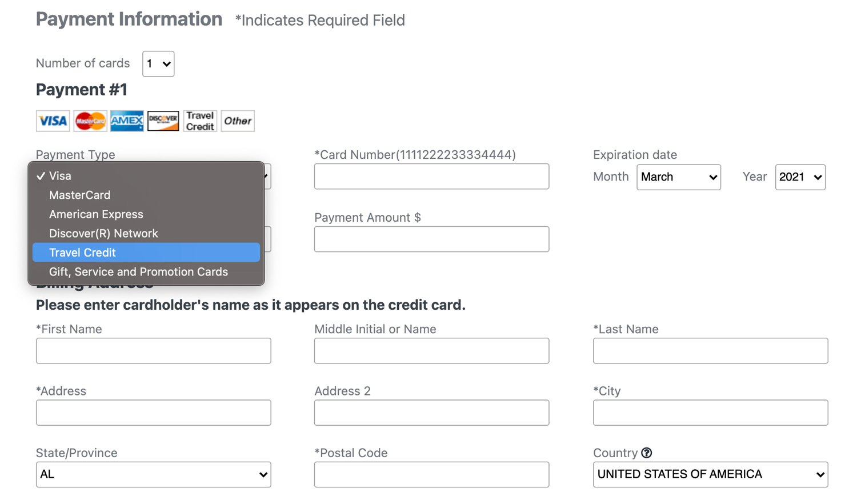Choose MasterCard in the payment type list
This screenshot has width=857, height=504.
80,195
